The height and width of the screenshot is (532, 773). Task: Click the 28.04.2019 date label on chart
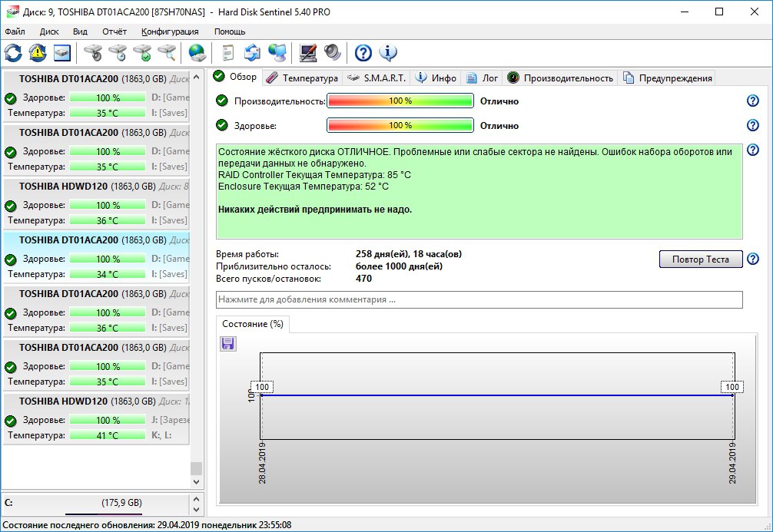pos(262,463)
